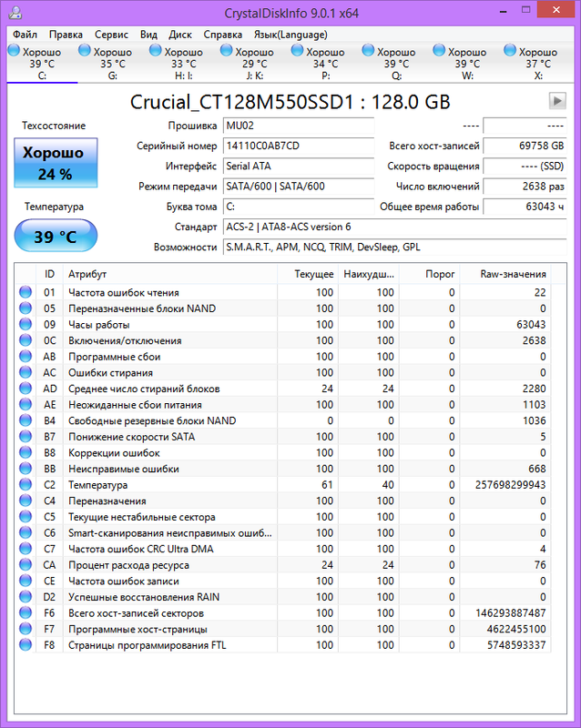Click status icon for Программные сбои row
Viewport: 581px width, 728px height.
pyautogui.click(x=25, y=356)
